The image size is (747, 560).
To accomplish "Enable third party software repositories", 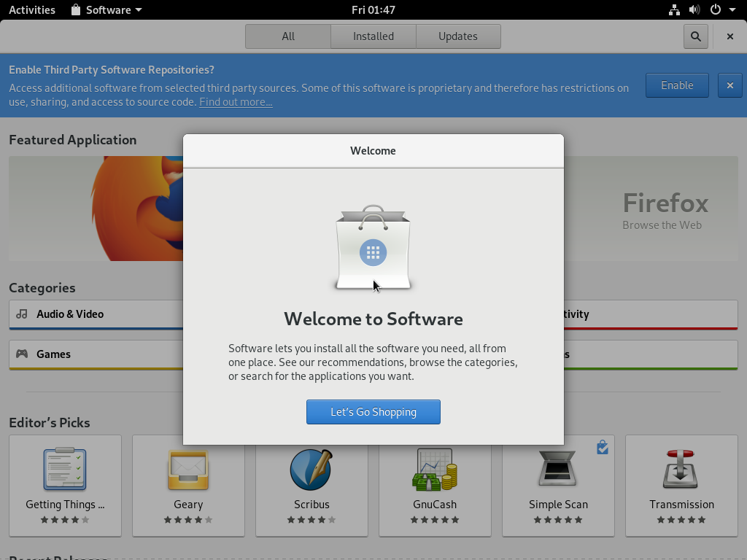I will point(677,85).
